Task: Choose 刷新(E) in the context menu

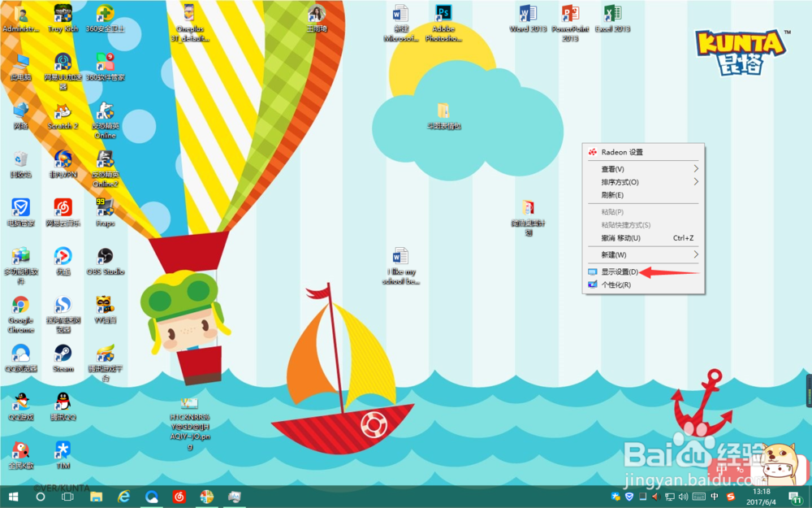Action: pyautogui.click(x=643, y=195)
